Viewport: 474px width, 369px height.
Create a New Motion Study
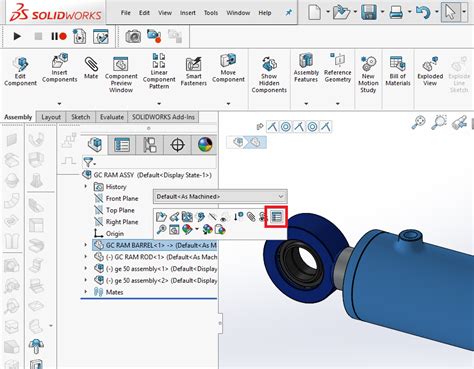tap(368, 74)
